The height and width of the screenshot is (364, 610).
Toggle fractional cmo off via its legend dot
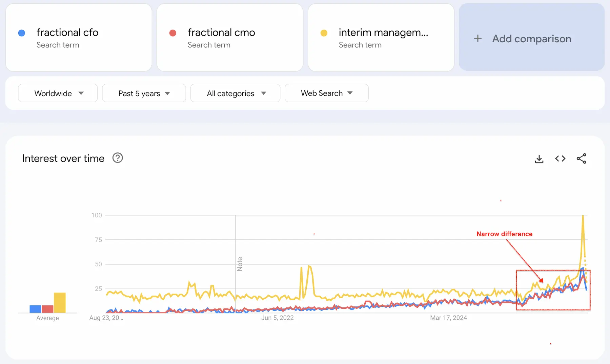173,33
